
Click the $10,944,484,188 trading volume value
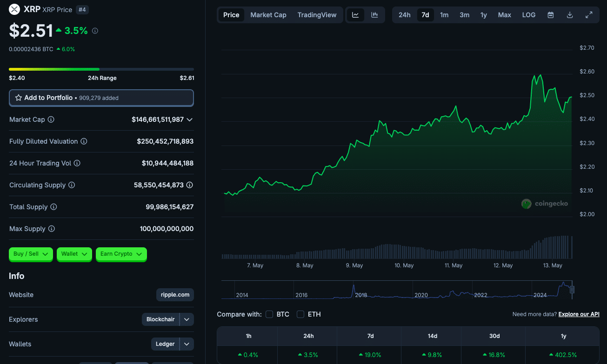point(167,163)
